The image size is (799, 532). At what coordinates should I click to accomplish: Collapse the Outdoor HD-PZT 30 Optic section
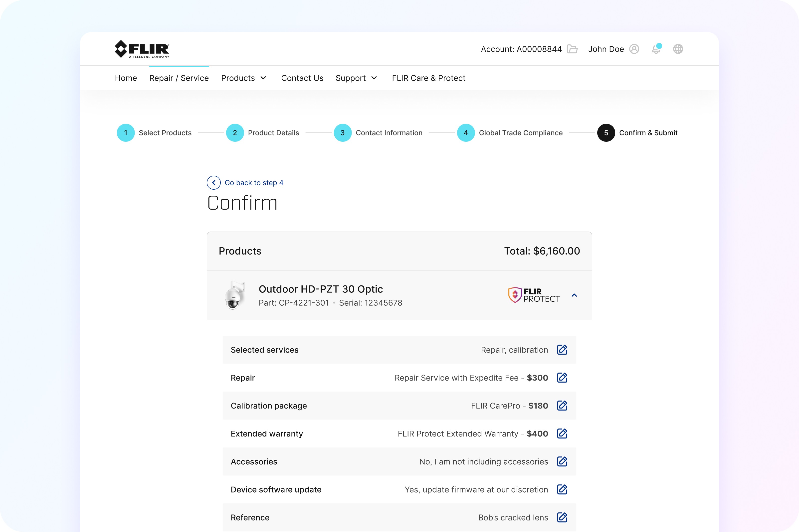click(x=574, y=295)
